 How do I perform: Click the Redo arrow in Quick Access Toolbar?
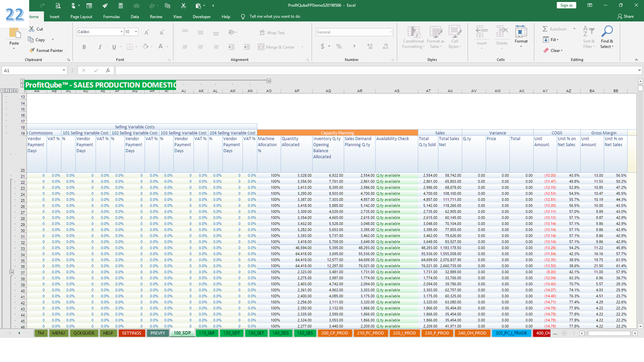click(x=42, y=6)
